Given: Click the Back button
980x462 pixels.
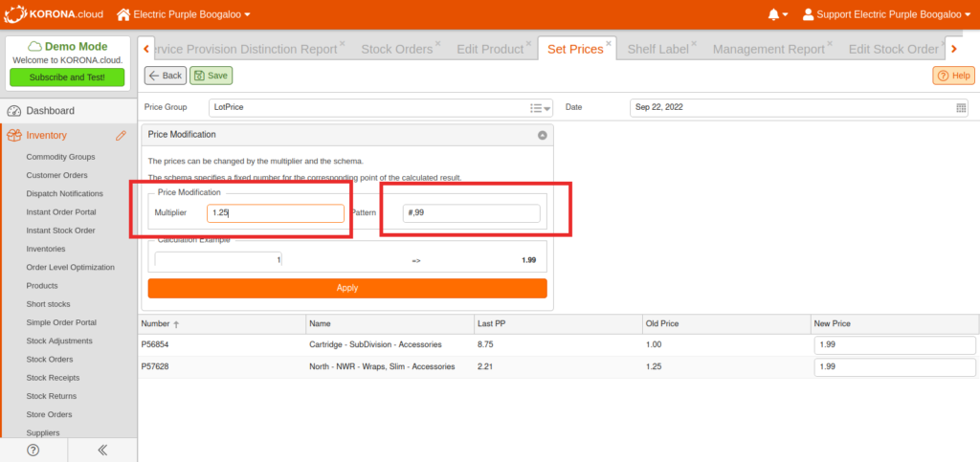Looking at the screenshot, I should point(165,76).
